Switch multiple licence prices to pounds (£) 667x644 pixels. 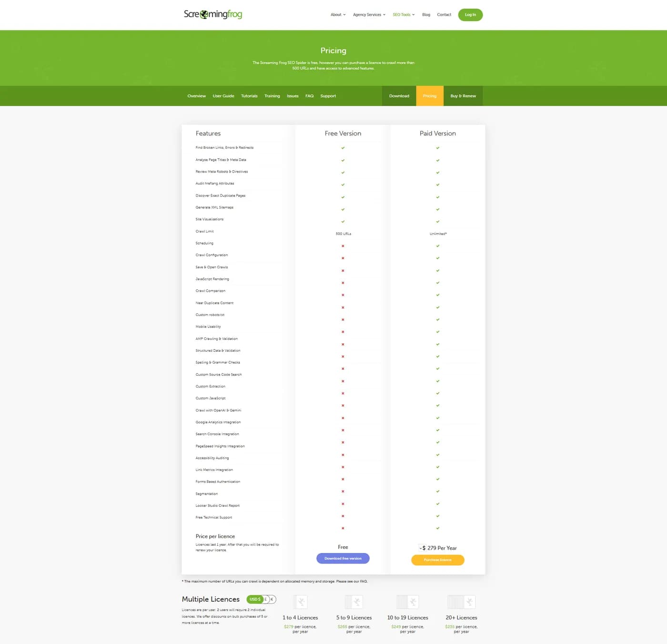point(266,599)
